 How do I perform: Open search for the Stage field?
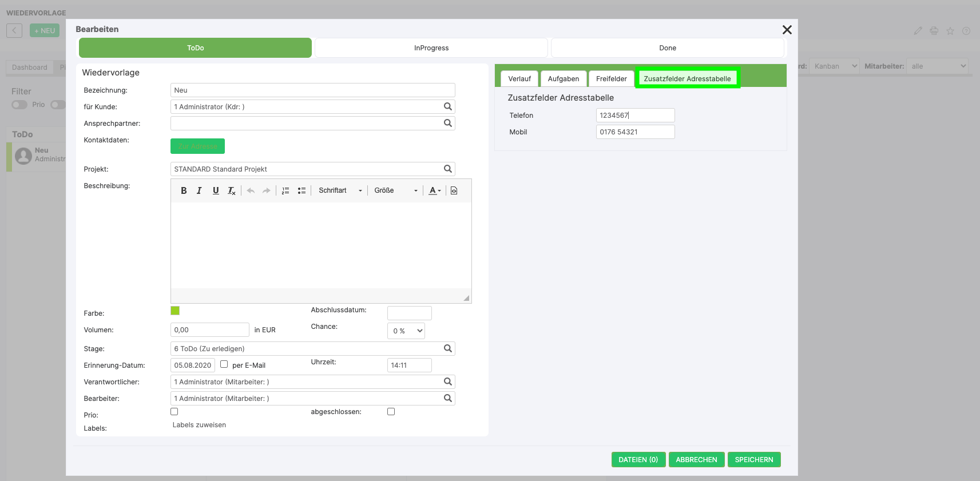click(x=448, y=348)
